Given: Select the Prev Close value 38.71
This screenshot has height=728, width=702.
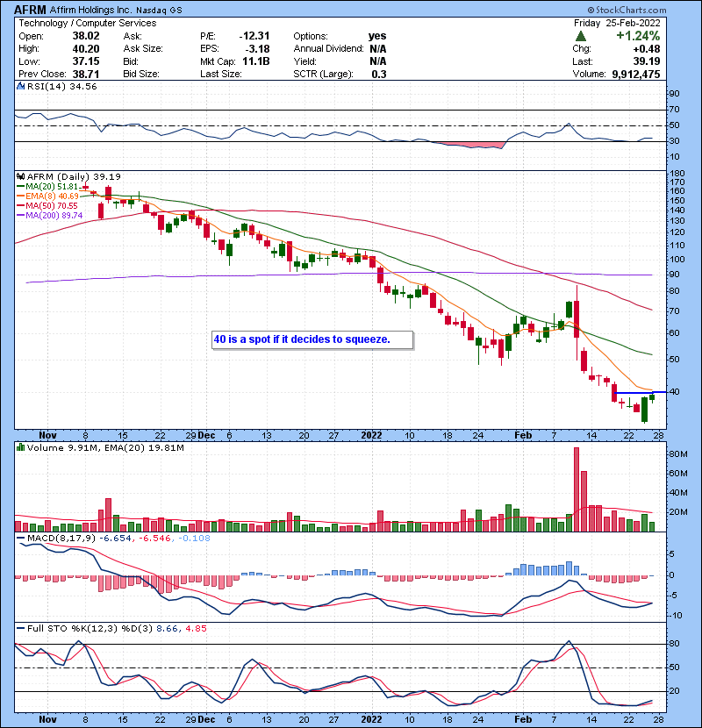Looking at the screenshot, I should [x=86, y=74].
